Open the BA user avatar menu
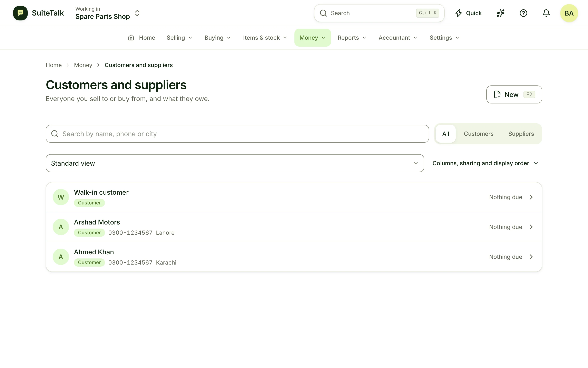588x368 pixels. click(x=569, y=13)
